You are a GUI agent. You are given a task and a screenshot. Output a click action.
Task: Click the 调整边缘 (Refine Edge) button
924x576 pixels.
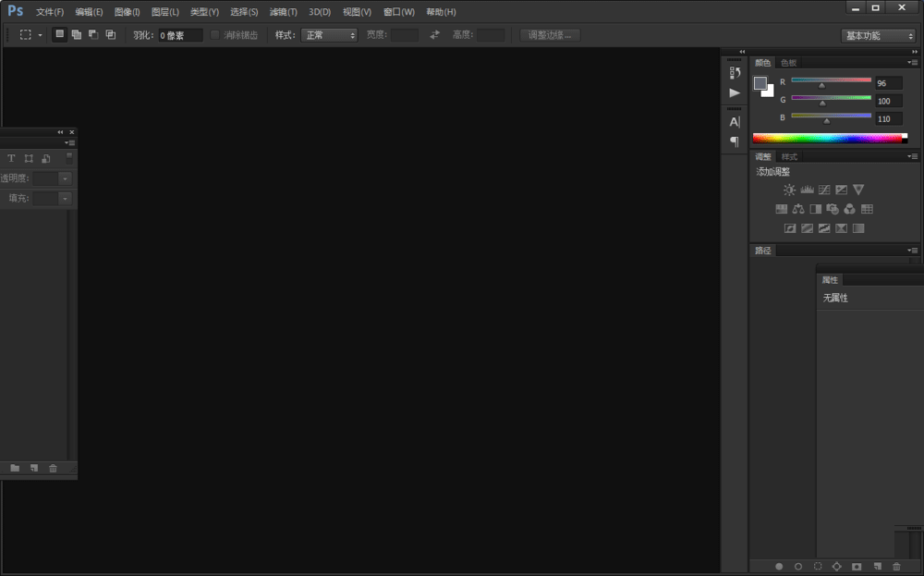550,35
